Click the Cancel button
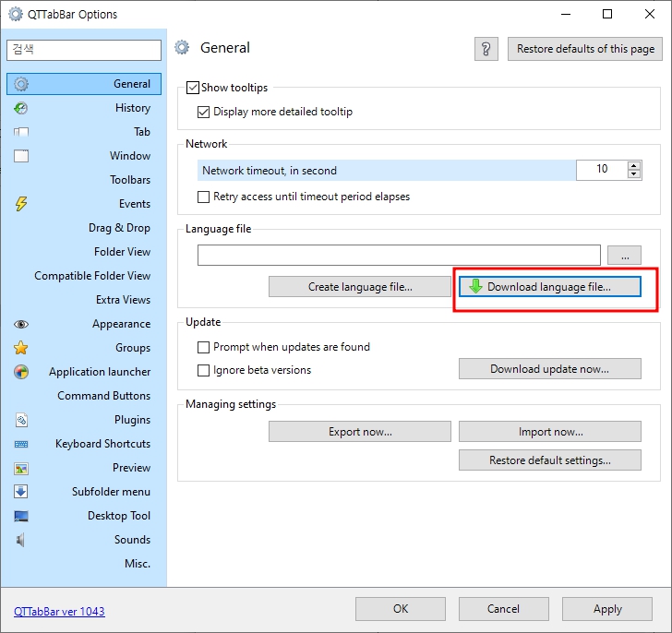This screenshot has height=633, width=672. click(x=504, y=609)
